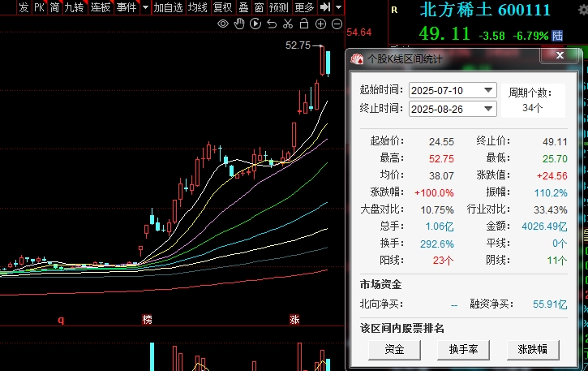Select 复权 in the top toolbar
This screenshot has height=371, width=588.
(222, 7)
